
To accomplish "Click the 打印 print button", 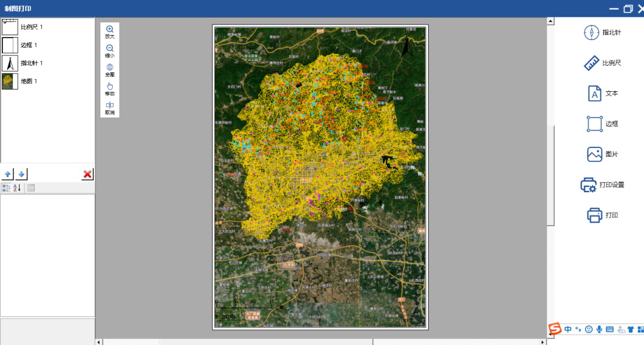I will tap(602, 215).
